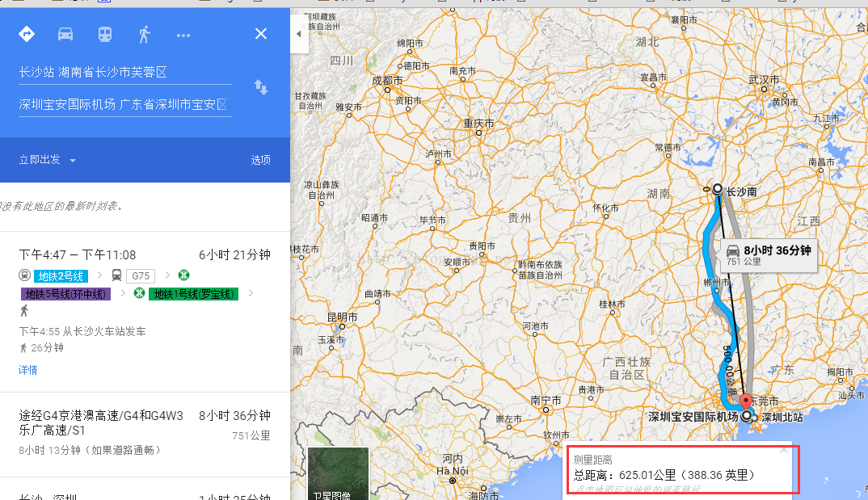Click the 汕头市 city label
This screenshot has height=500, width=868.
tap(851, 396)
